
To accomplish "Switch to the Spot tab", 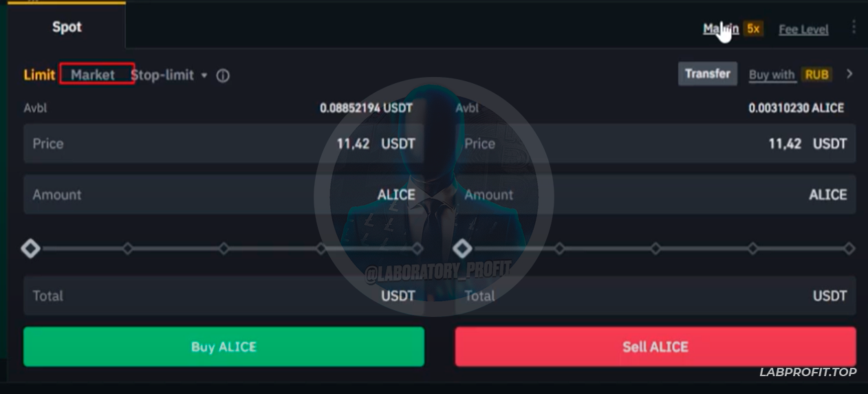I will [67, 27].
